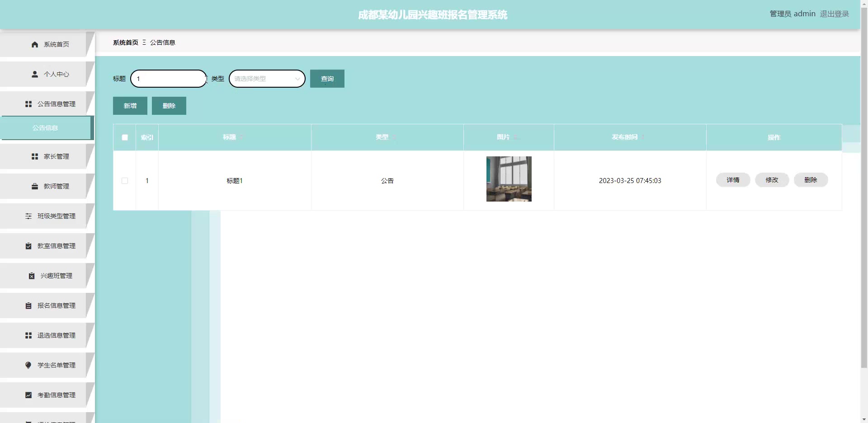
Task: Open the 请选择类型 dropdown
Action: coord(267,79)
